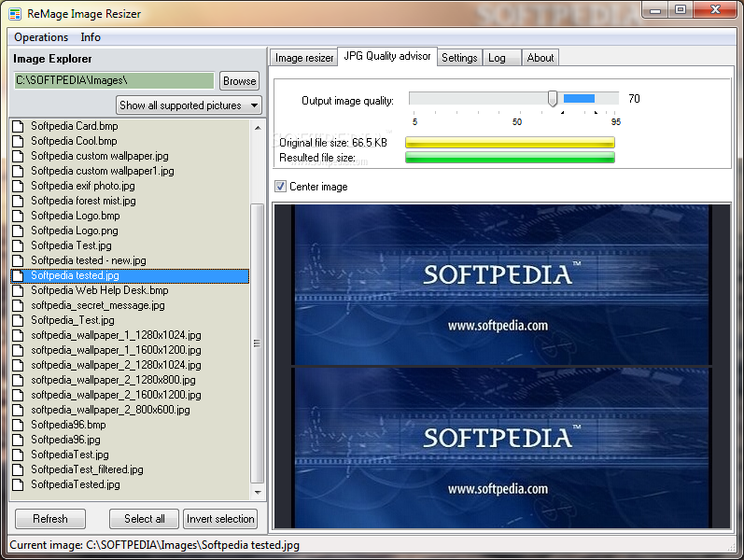
Task: Click file list scrollbar down arrow
Action: [257, 493]
